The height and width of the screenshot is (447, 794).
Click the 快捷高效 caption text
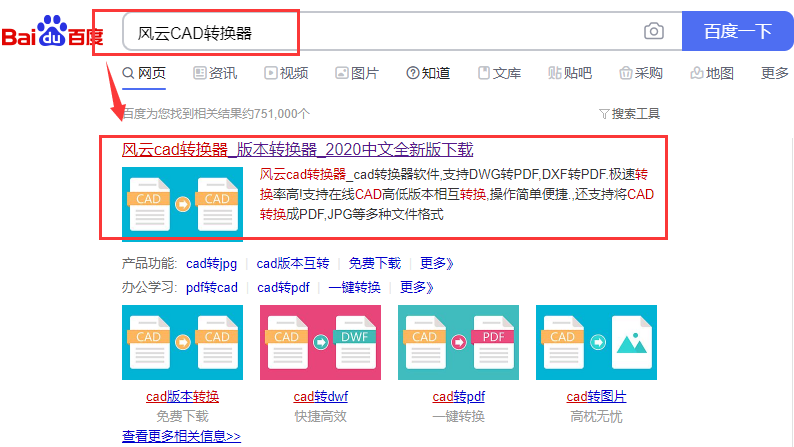(321, 417)
